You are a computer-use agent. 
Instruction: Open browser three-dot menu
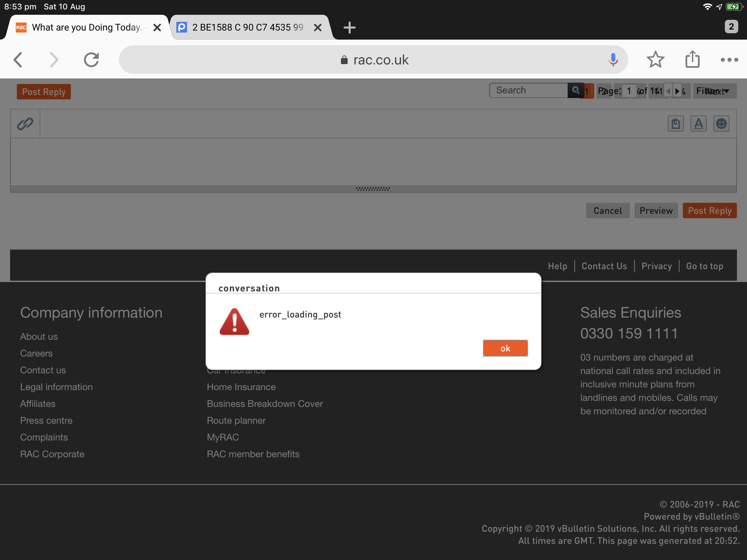[729, 60]
